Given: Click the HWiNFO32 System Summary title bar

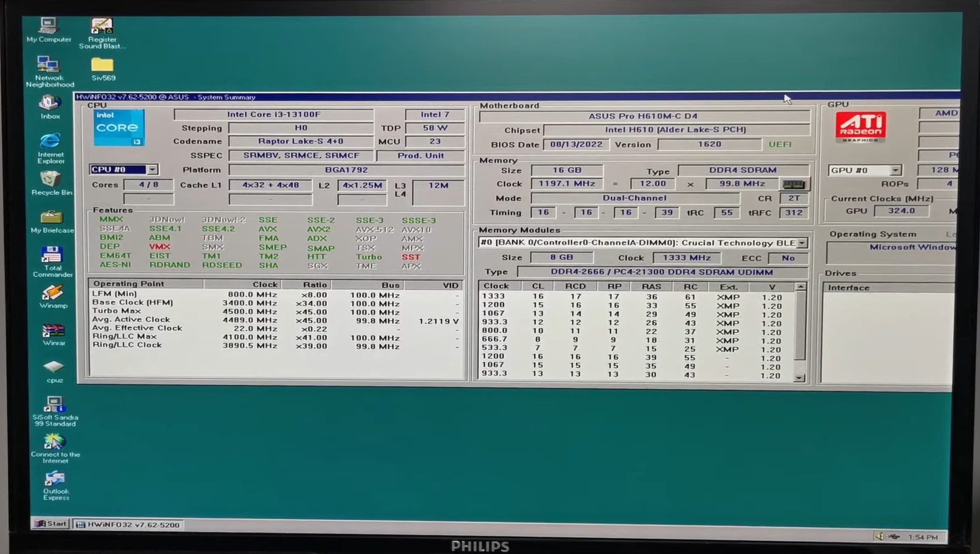Looking at the screenshot, I should click(517, 97).
